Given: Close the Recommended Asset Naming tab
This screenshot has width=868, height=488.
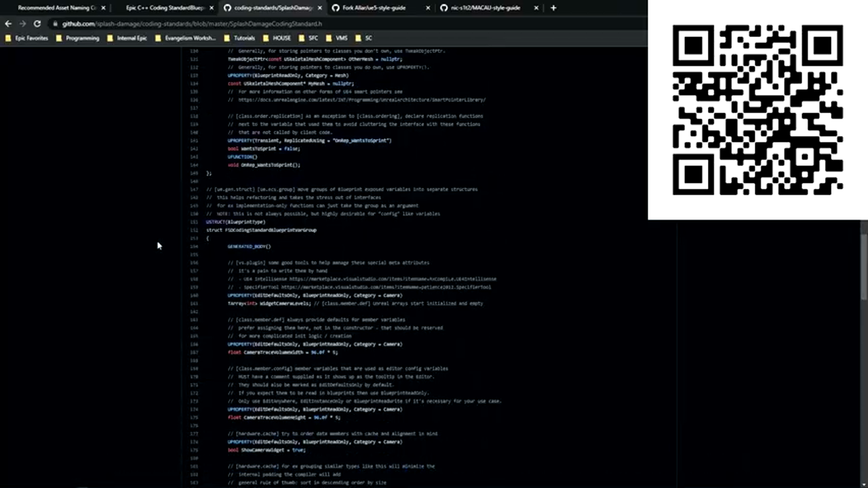Looking at the screenshot, I should 103,8.
